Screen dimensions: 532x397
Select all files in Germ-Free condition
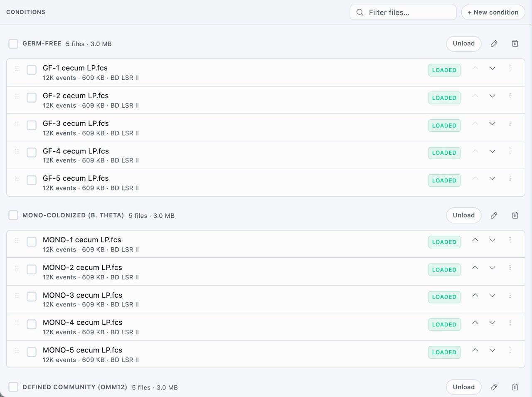(13, 44)
